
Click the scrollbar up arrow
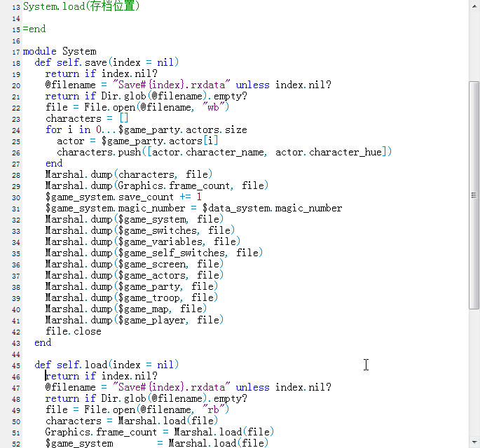point(474,6)
